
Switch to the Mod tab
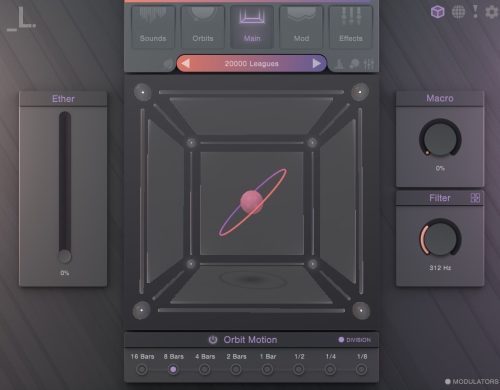[x=301, y=27]
